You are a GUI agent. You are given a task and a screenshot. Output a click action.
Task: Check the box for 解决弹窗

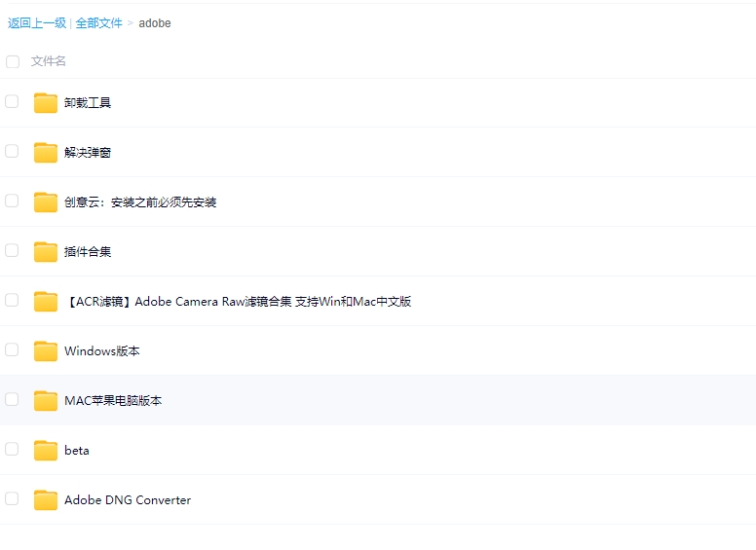pos(12,151)
